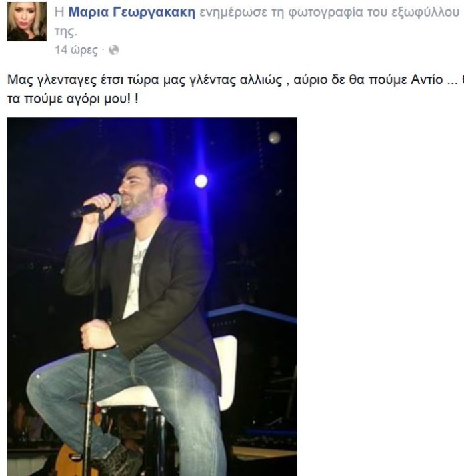This screenshot has width=464, height=476.
Task: Click the small round light near photo corner
Action: point(274,137)
